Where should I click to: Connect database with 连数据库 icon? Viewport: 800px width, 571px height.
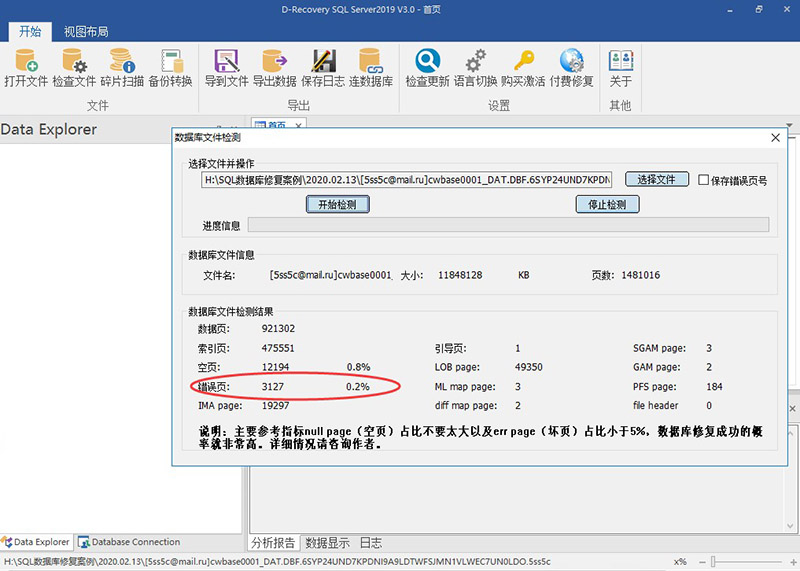click(x=371, y=68)
